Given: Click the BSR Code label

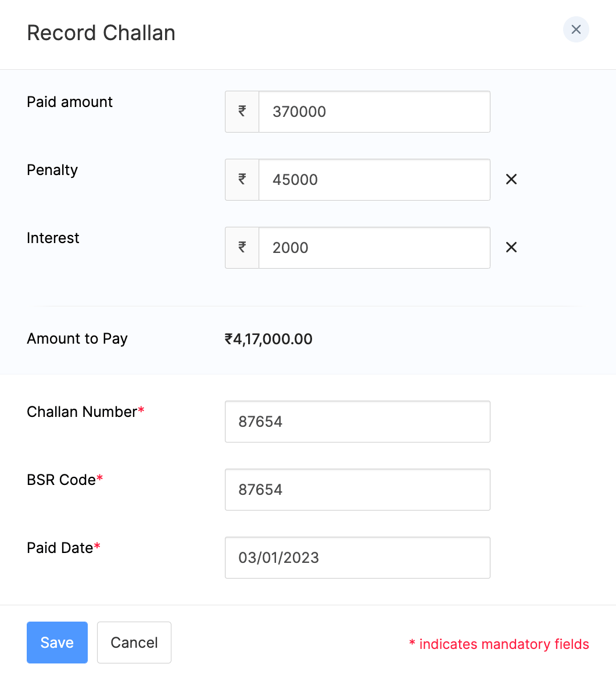Looking at the screenshot, I should click(x=61, y=480).
